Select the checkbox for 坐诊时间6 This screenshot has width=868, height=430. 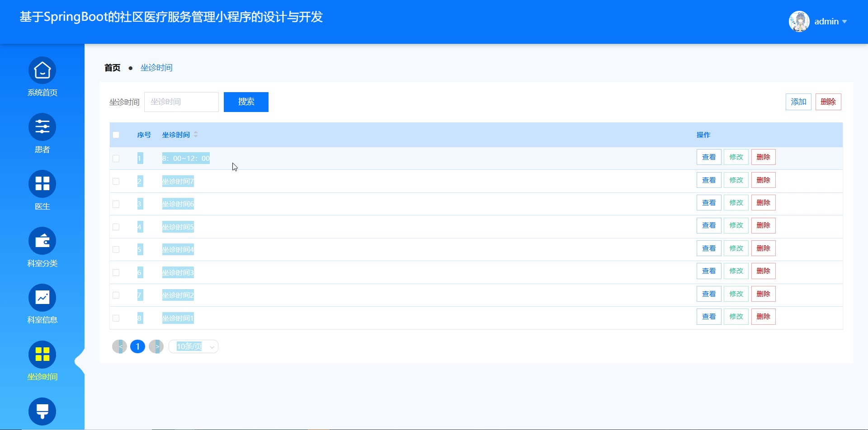116,204
